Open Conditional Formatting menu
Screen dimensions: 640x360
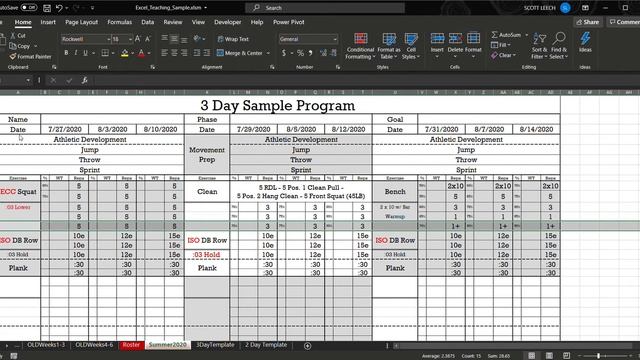click(x=360, y=46)
